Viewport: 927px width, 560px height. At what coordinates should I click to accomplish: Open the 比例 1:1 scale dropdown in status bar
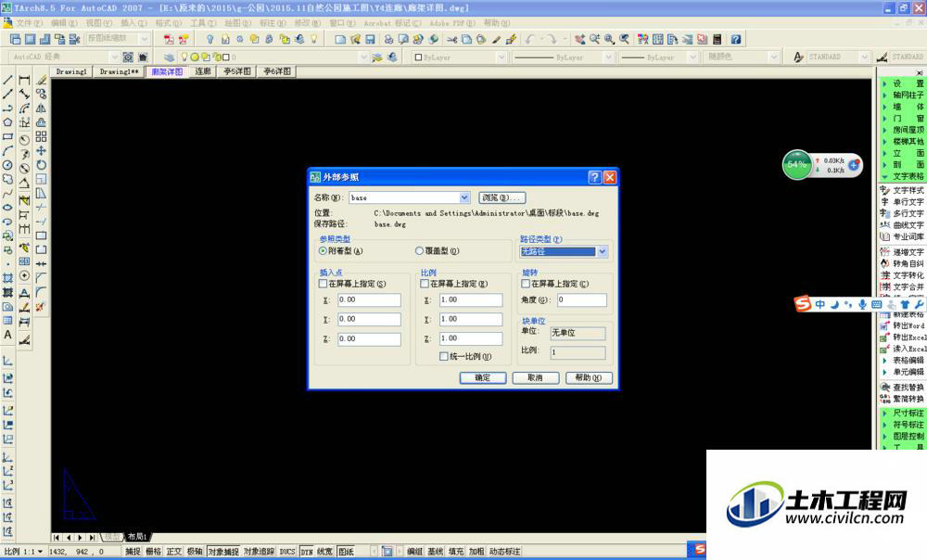[40, 552]
